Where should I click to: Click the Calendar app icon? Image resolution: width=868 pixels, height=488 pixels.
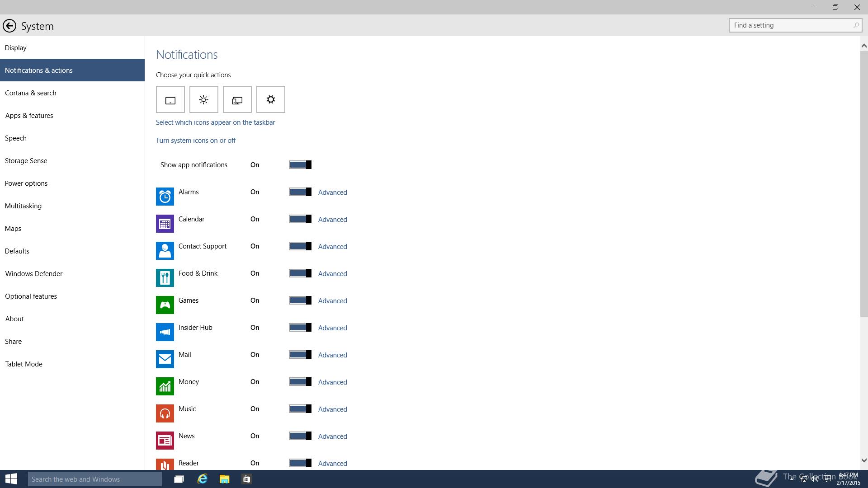pos(165,224)
